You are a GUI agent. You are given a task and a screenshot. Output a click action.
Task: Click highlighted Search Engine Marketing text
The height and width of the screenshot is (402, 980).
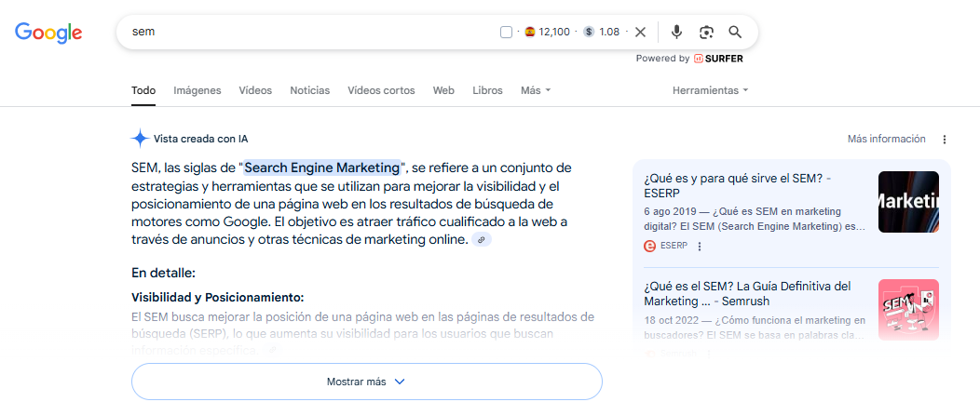[x=322, y=167]
